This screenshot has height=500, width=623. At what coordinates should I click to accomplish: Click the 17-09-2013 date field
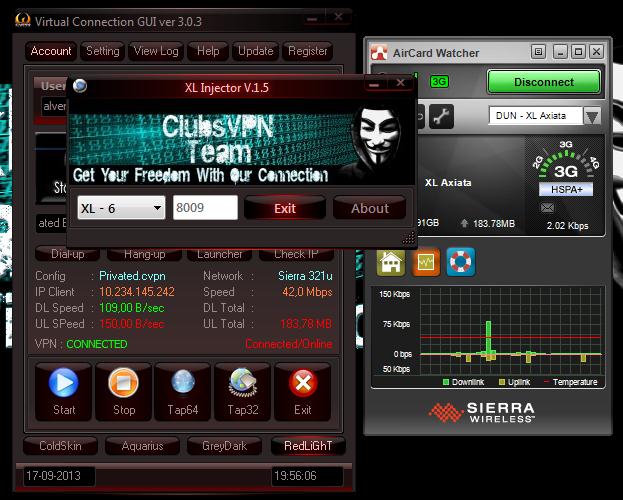click(x=59, y=476)
